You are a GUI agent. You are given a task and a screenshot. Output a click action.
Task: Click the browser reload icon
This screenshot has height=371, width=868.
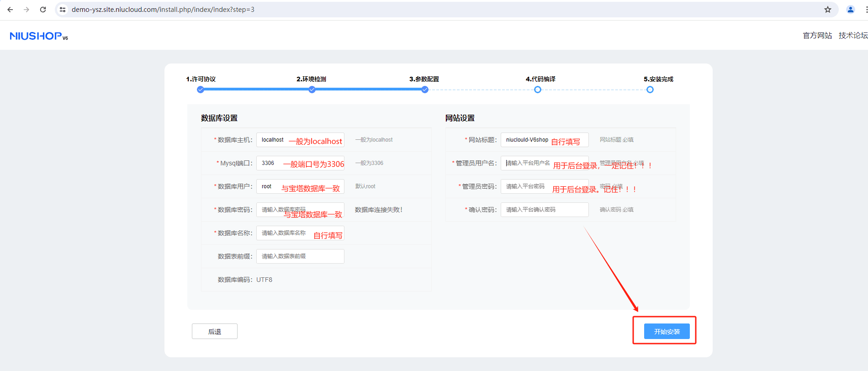pos(43,10)
